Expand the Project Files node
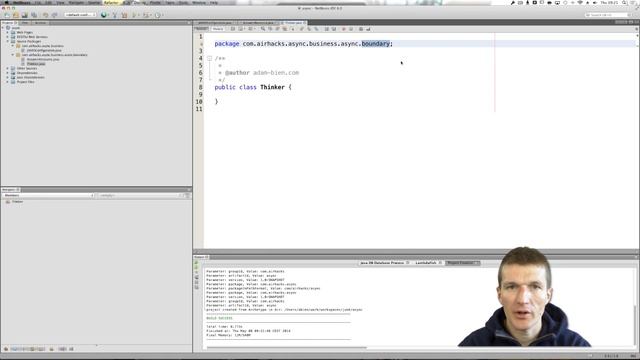 pos(7,82)
